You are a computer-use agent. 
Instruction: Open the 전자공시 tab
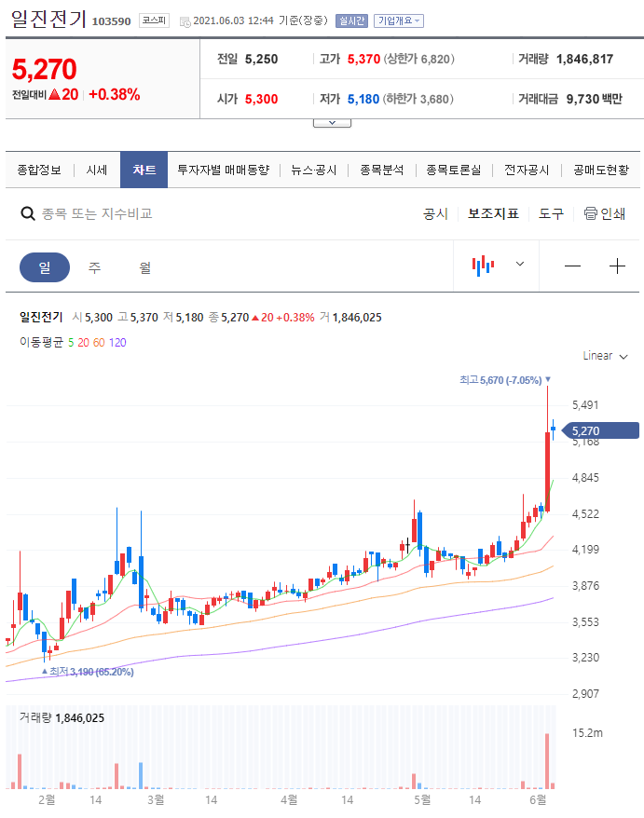pyautogui.click(x=527, y=170)
